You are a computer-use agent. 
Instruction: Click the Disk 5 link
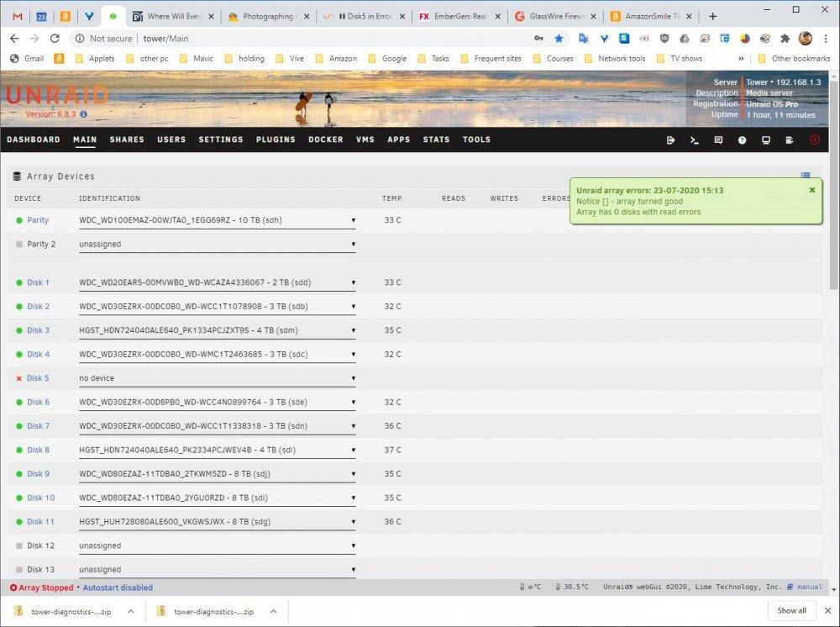pos(38,378)
